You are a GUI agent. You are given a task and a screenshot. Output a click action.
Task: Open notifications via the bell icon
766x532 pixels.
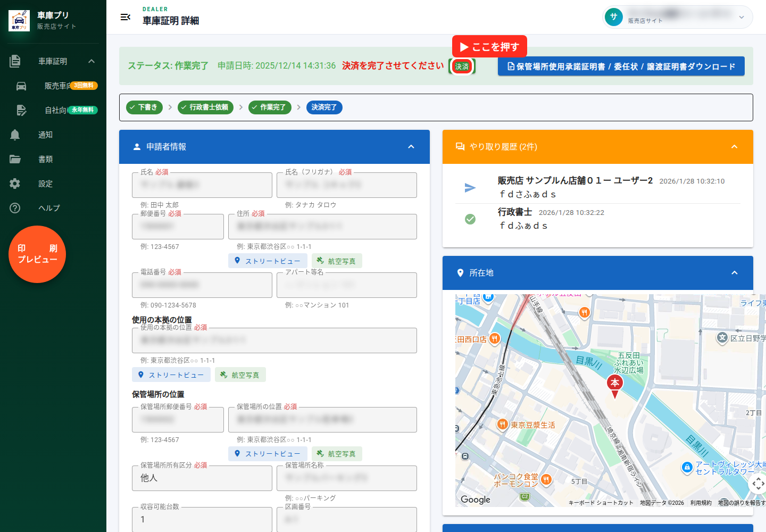(15, 135)
